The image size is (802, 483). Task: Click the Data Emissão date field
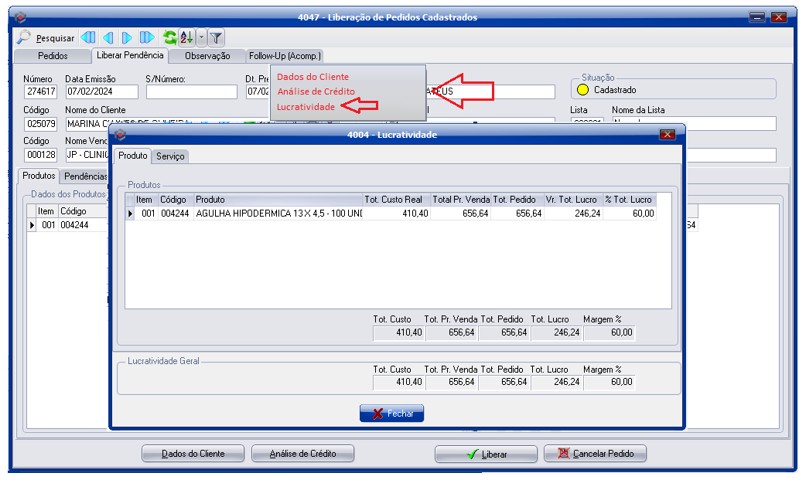tap(100, 92)
